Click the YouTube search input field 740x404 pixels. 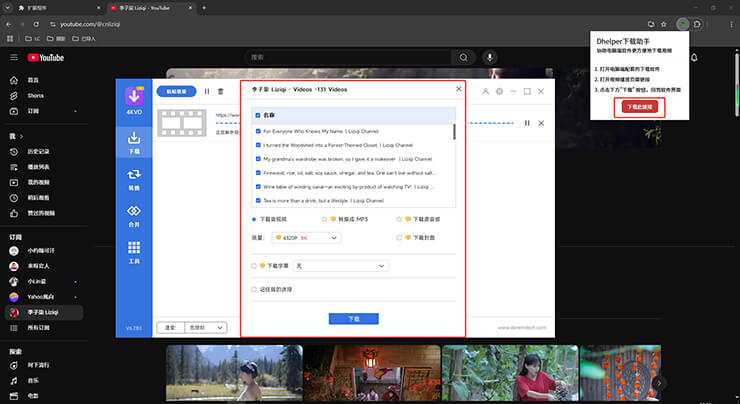tap(348, 57)
